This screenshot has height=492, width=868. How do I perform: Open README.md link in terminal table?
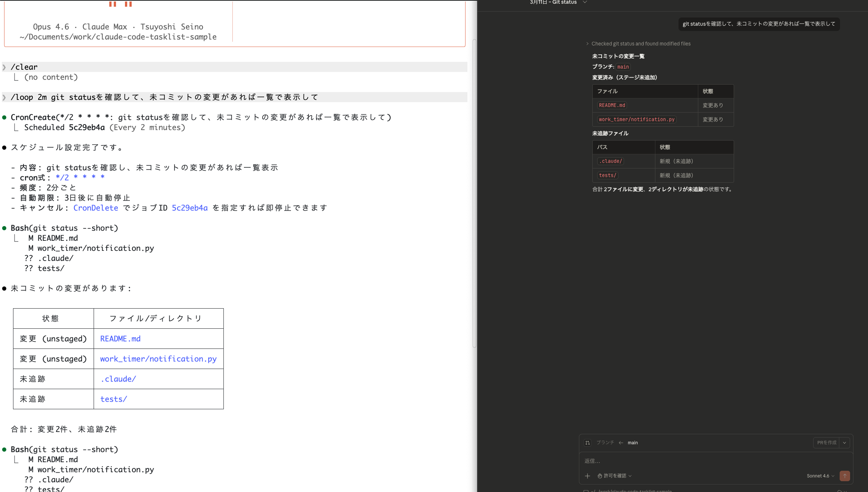click(x=120, y=339)
